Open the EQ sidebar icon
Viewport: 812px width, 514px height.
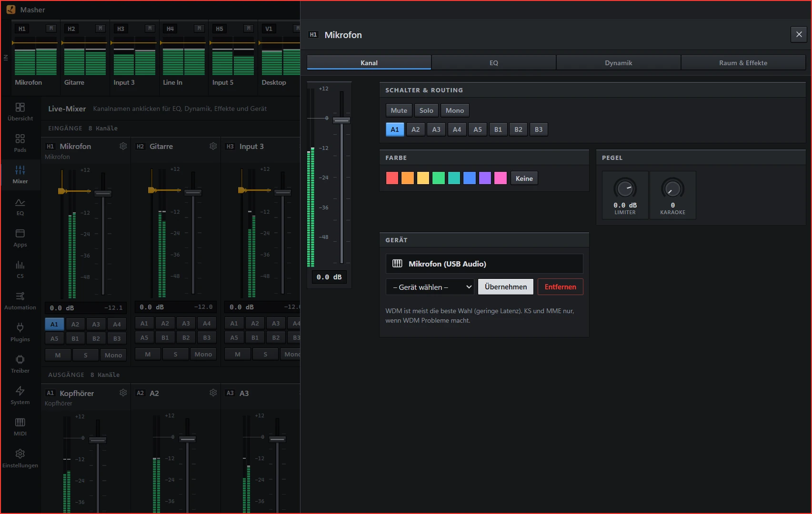tap(20, 207)
